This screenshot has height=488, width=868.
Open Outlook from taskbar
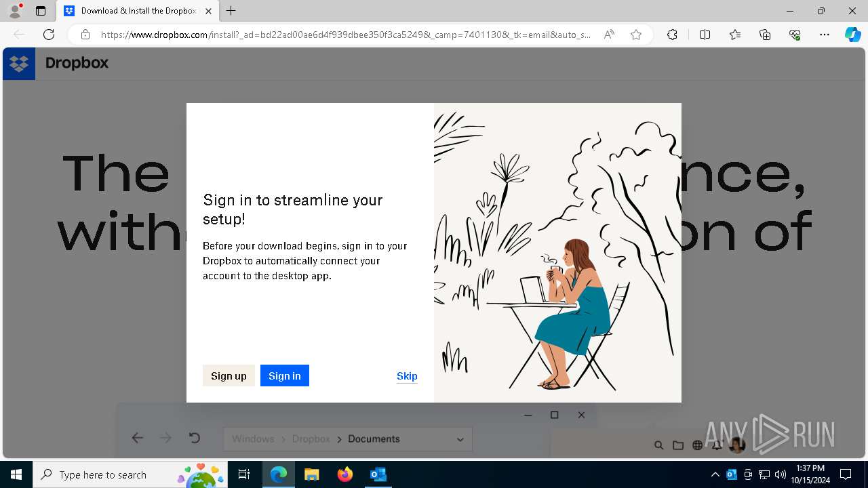click(378, 474)
